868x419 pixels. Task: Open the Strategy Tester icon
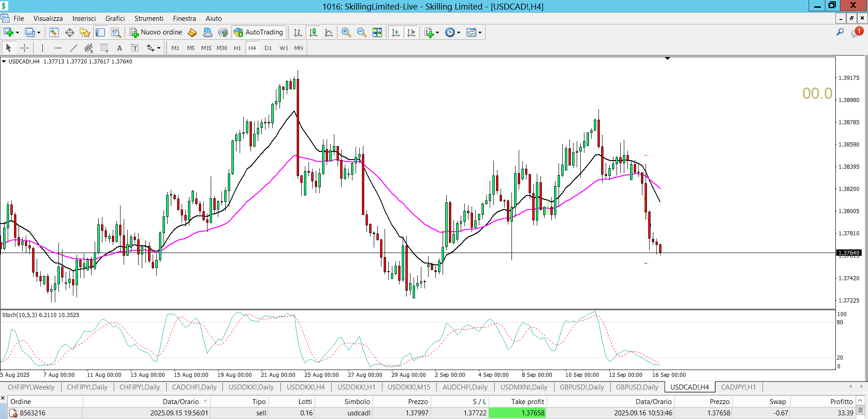tap(116, 32)
